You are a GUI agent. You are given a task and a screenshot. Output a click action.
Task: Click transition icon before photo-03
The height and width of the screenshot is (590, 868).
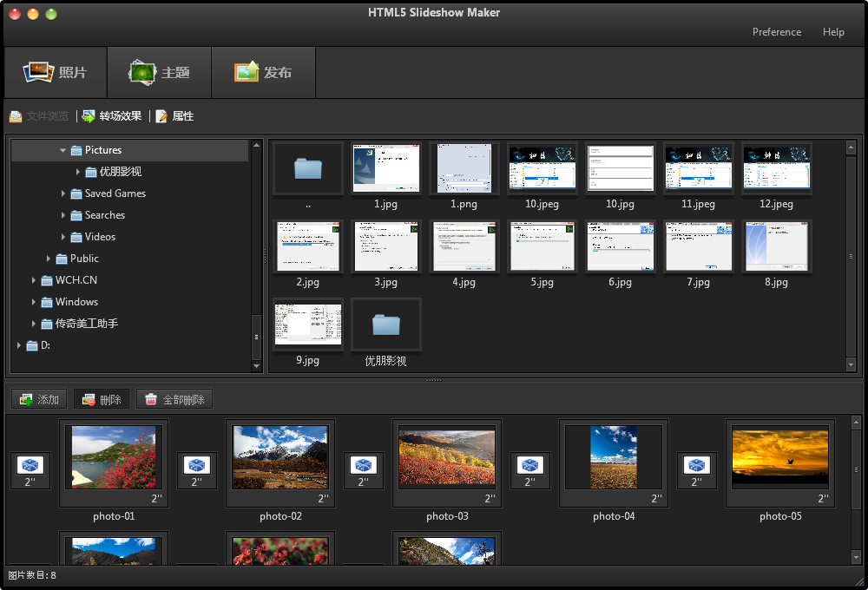(364, 467)
